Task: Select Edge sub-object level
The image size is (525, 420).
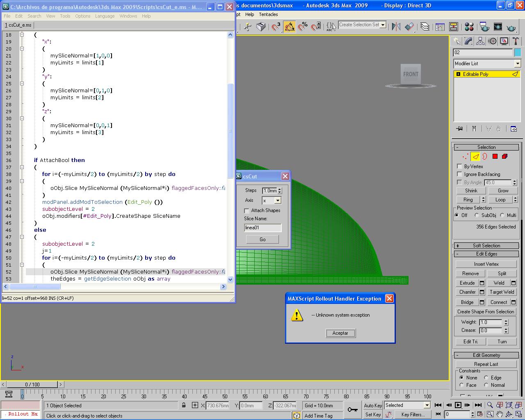Action: pos(475,156)
